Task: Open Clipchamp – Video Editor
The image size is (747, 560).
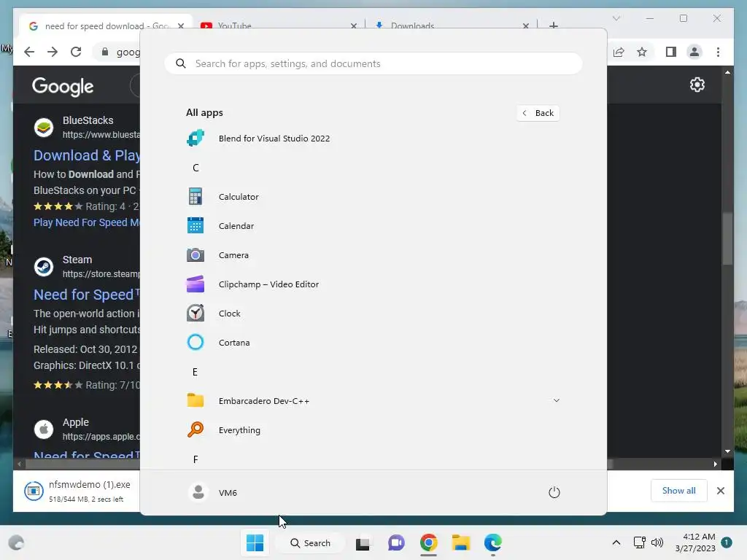Action: coord(373,284)
